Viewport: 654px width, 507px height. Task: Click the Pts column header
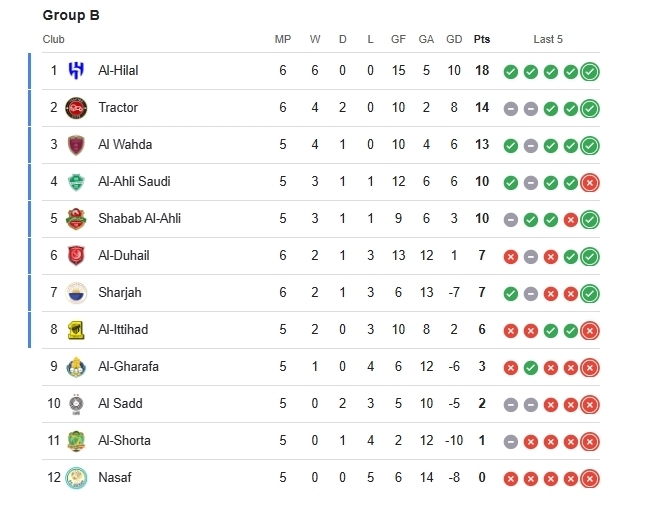point(482,40)
